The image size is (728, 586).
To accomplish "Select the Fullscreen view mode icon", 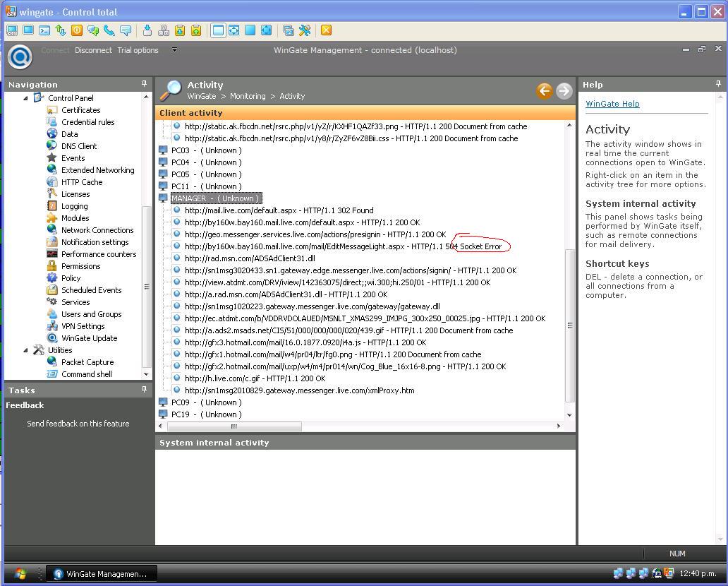I will click(250, 30).
